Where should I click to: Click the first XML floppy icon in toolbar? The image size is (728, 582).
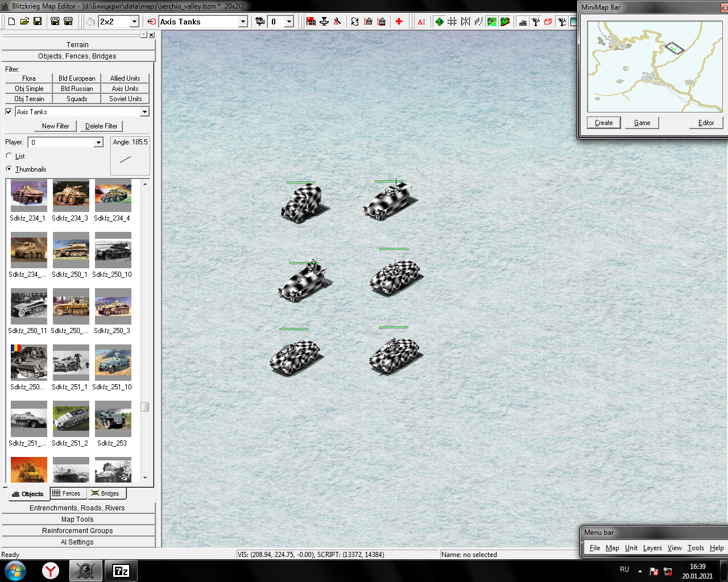point(55,22)
